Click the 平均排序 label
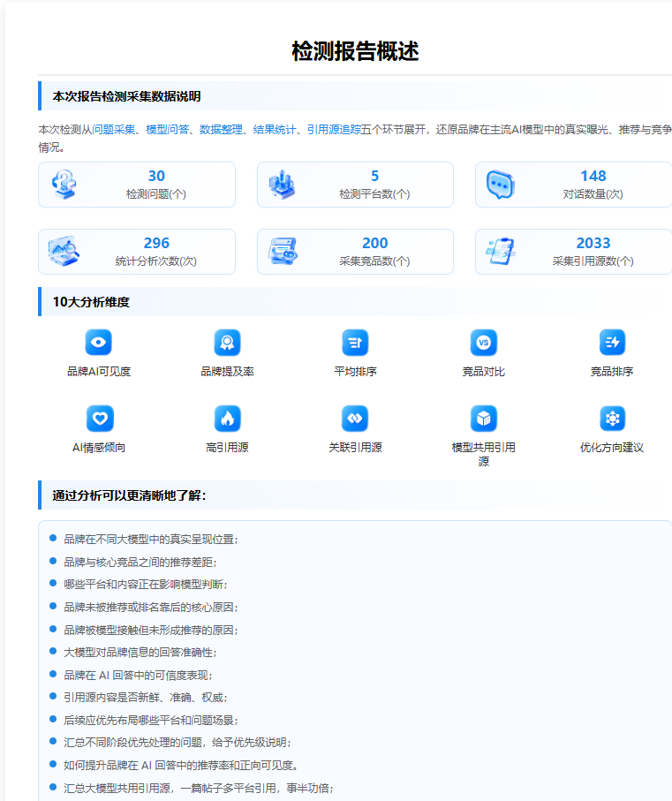Viewport: 672px width, 801px height. [355, 372]
